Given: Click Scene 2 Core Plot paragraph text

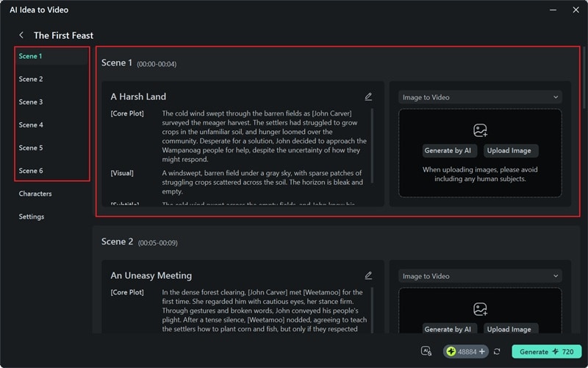Looking at the screenshot, I should coord(265,311).
